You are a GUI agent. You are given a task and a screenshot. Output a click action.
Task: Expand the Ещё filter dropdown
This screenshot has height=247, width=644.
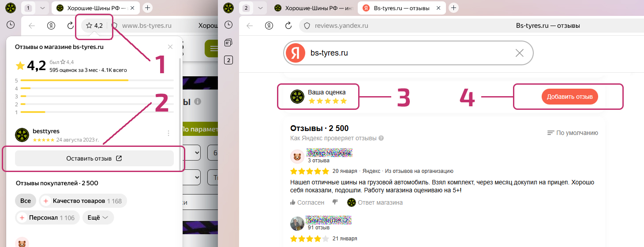coord(98,217)
